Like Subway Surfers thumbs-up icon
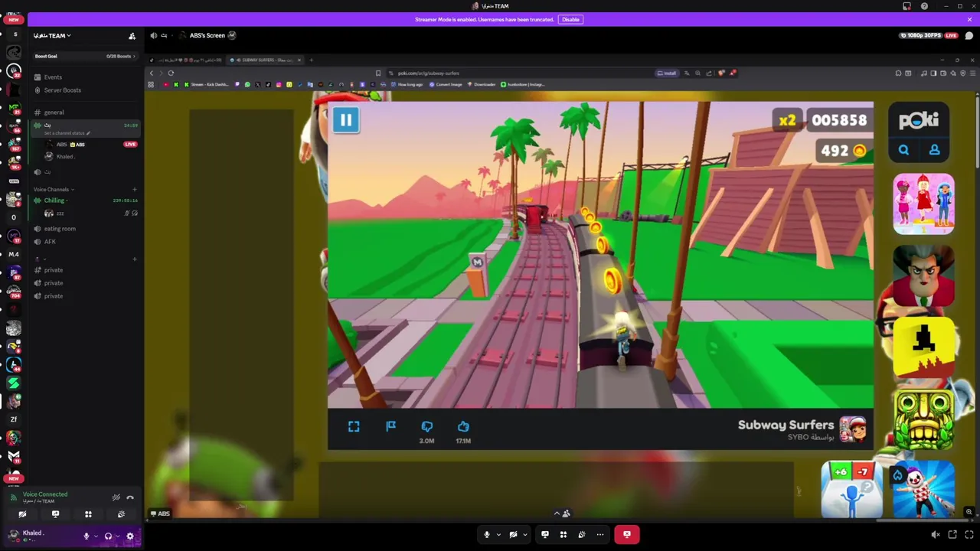Screen dimensions: 980x551 tap(463, 426)
